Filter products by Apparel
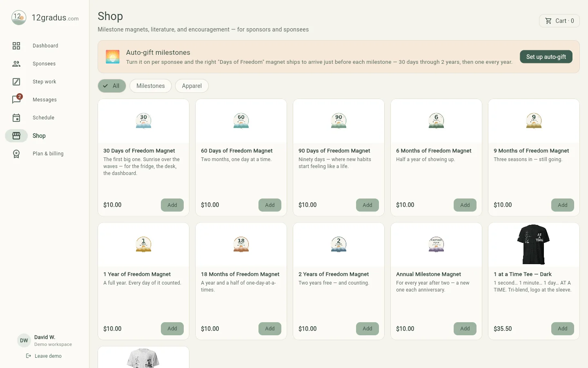The image size is (588, 368). tap(192, 86)
